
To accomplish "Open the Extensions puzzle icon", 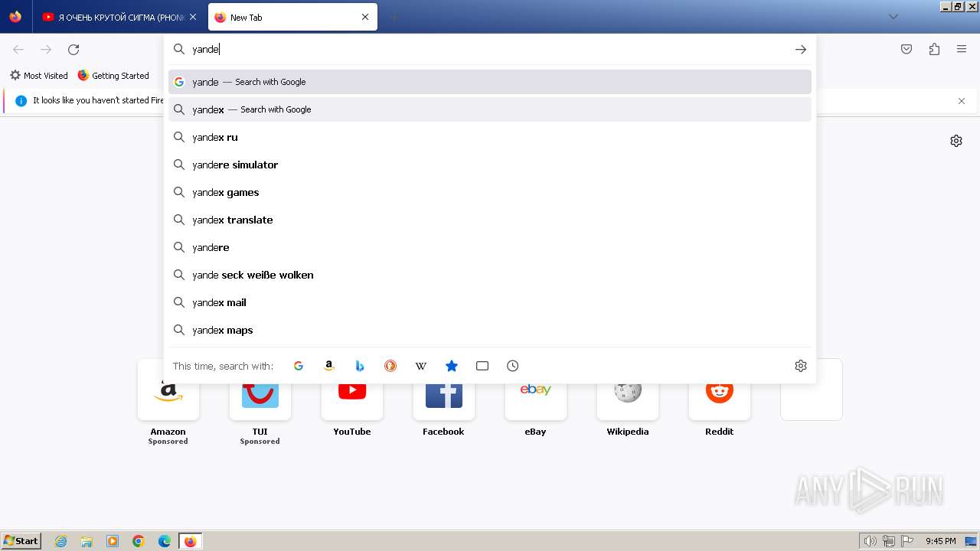I will (934, 49).
